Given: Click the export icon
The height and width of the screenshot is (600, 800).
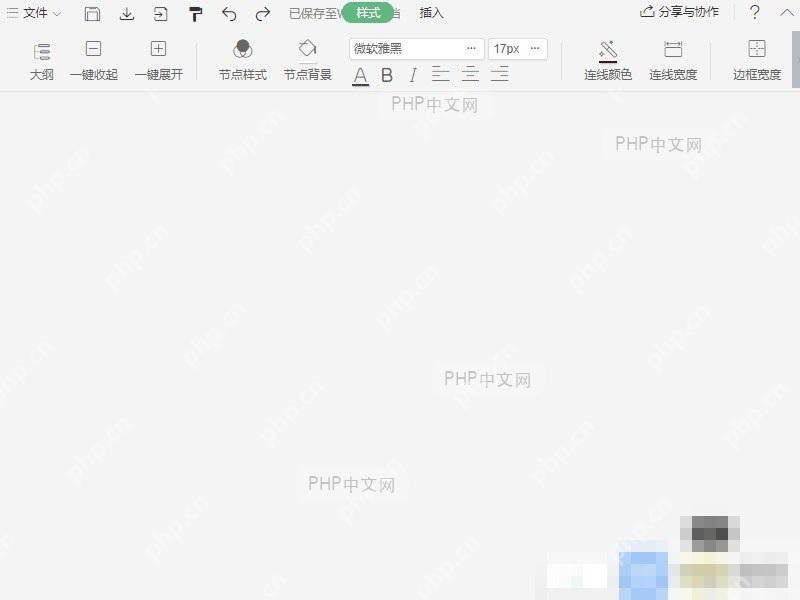Looking at the screenshot, I should tap(161, 14).
